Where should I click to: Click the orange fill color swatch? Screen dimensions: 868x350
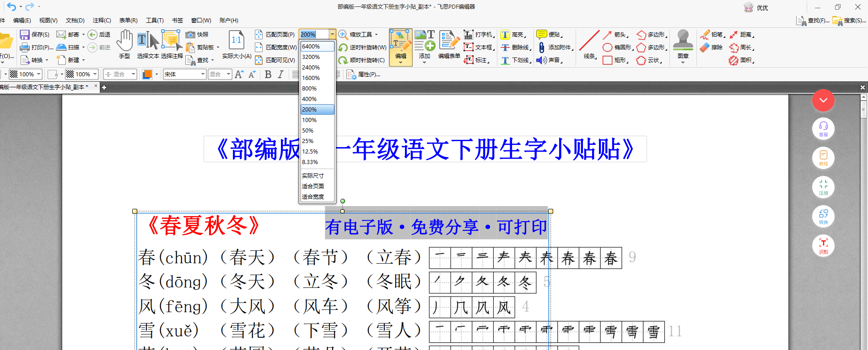click(x=147, y=74)
